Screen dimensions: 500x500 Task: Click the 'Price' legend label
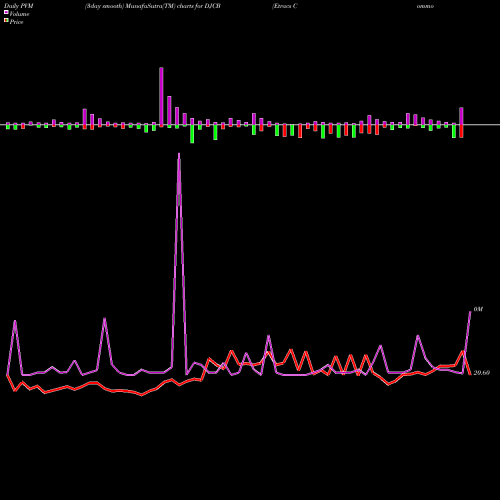point(16,22)
